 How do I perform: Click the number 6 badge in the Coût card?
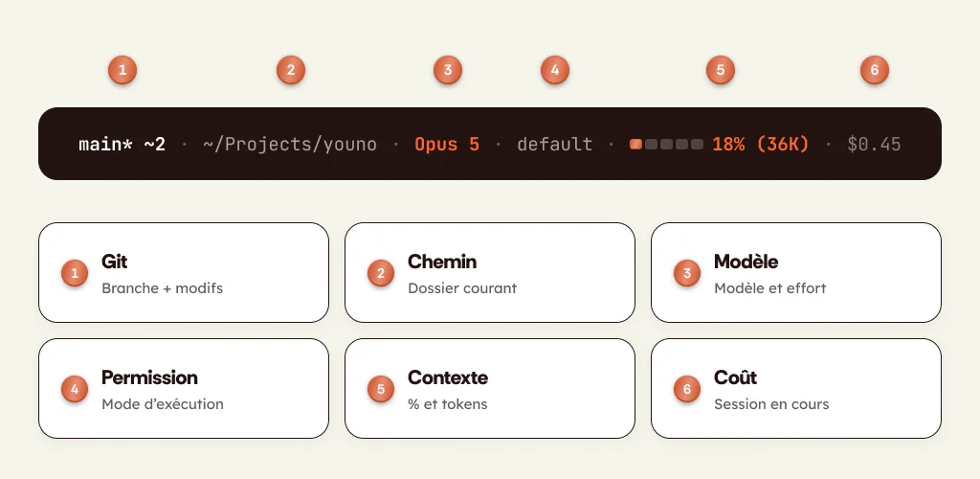pyautogui.click(x=687, y=389)
